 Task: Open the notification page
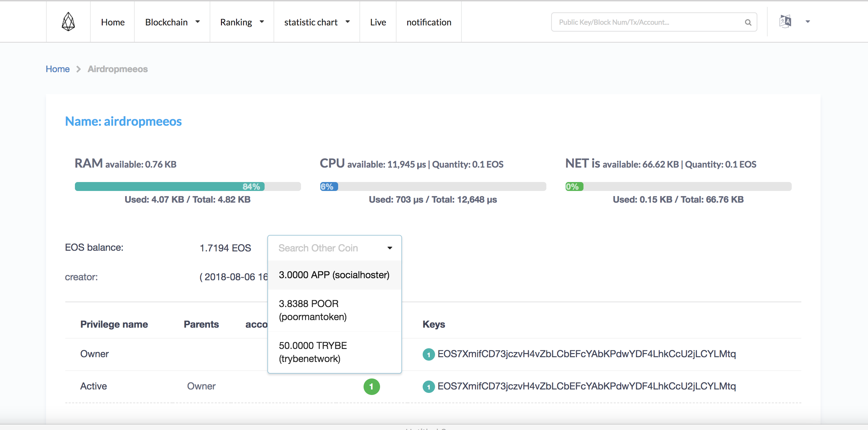pyautogui.click(x=429, y=22)
